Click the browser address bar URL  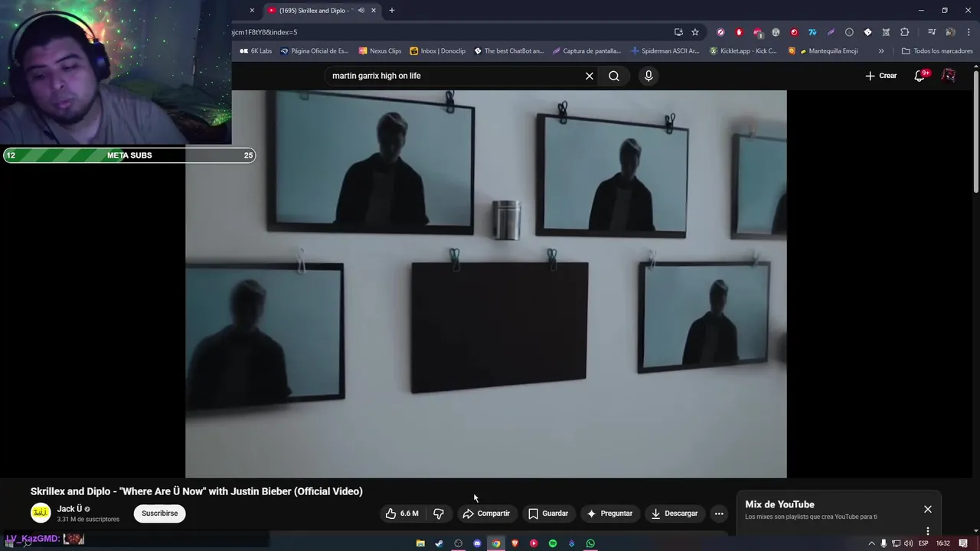(264, 32)
